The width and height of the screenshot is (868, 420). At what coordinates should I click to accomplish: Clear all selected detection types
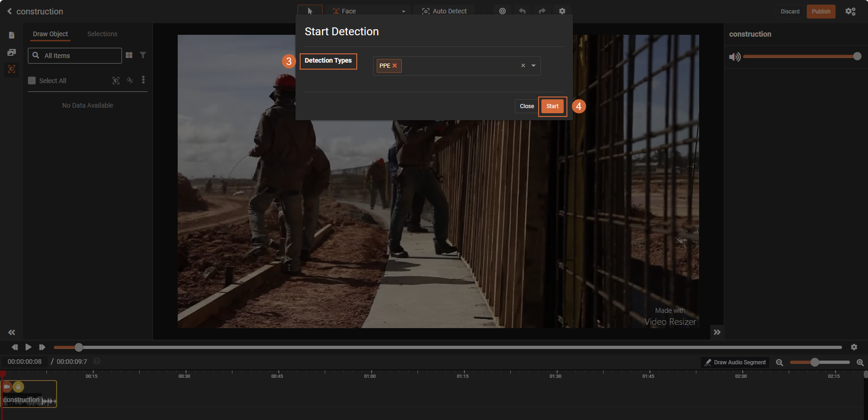(x=523, y=66)
